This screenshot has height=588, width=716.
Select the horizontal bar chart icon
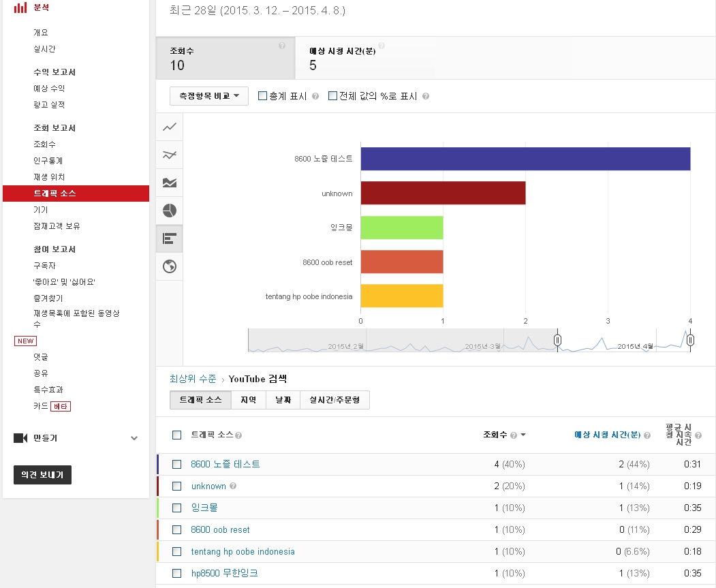point(170,238)
